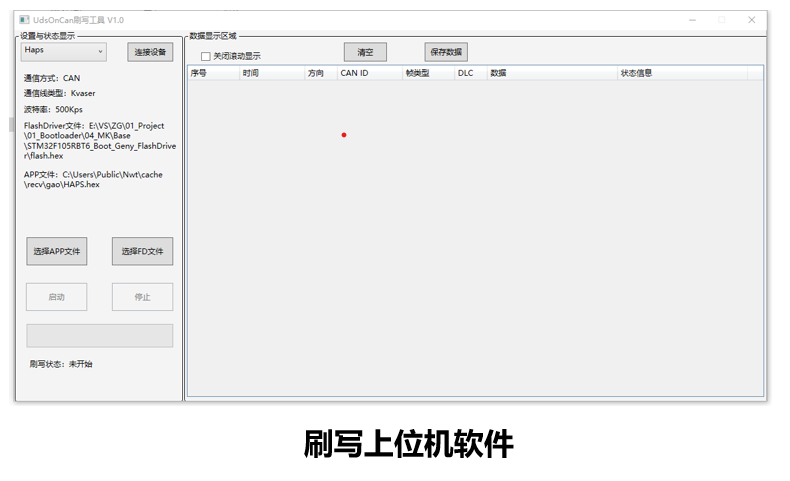Viewport: 790px width, 481px height.
Task: Click the flashing progress bar
Action: pyautogui.click(x=100, y=335)
